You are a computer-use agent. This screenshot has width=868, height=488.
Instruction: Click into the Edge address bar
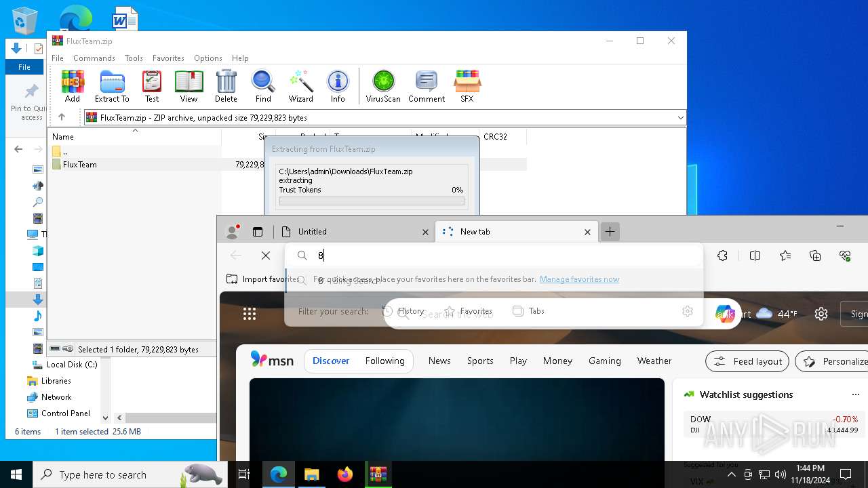click(494, 256)
